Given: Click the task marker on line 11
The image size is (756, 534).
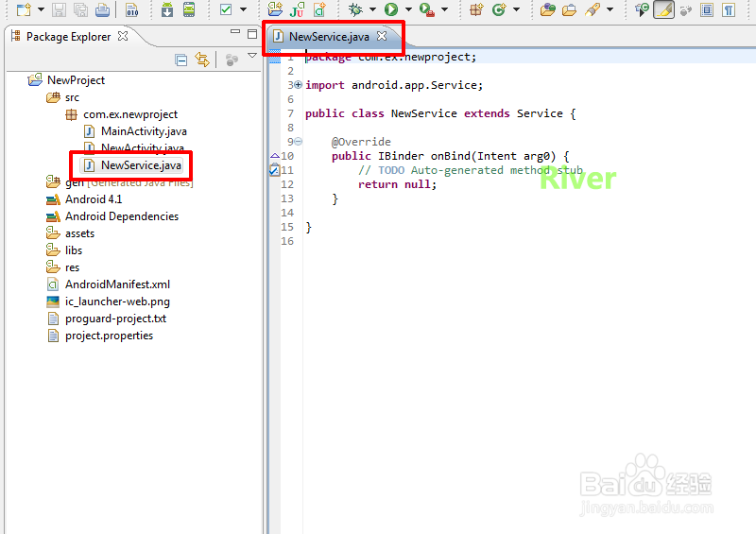Looking at the screenshot, I should [274, 170].
